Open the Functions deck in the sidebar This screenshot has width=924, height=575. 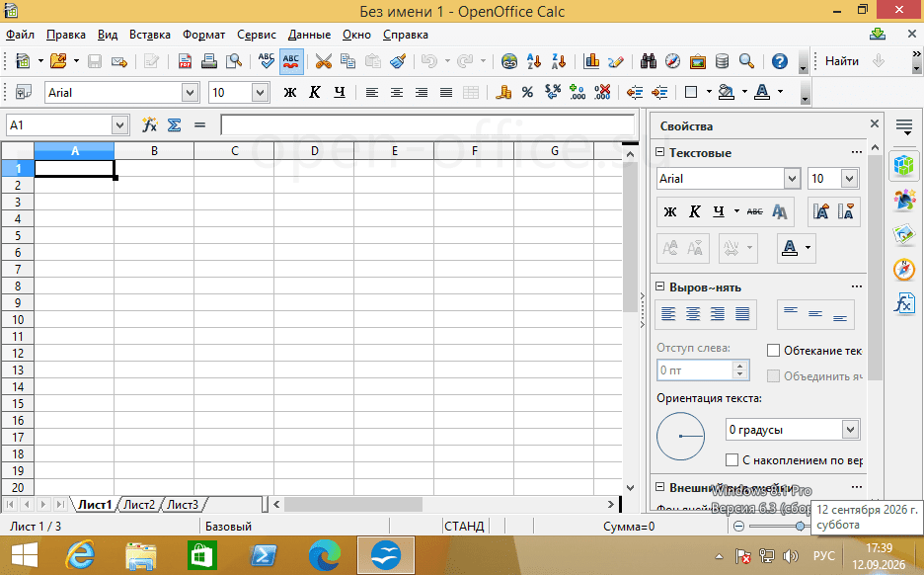pyautogui.click(x=904, y=303)
